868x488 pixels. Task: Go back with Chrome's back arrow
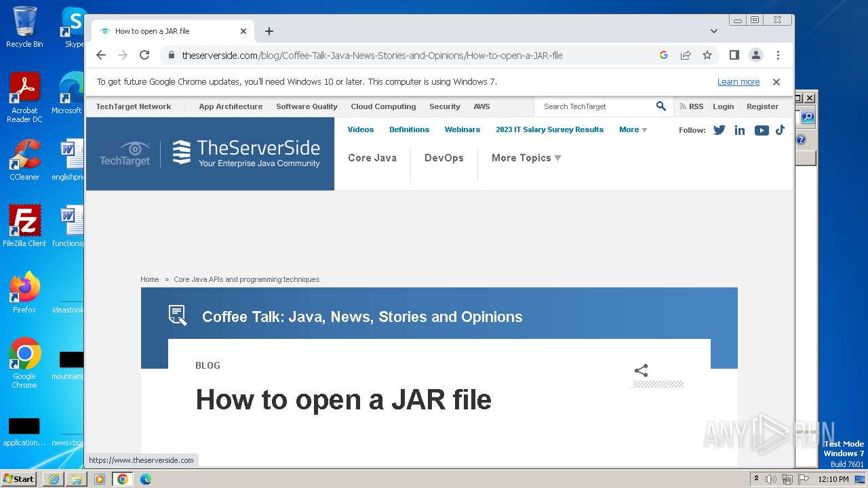[101, 56]
